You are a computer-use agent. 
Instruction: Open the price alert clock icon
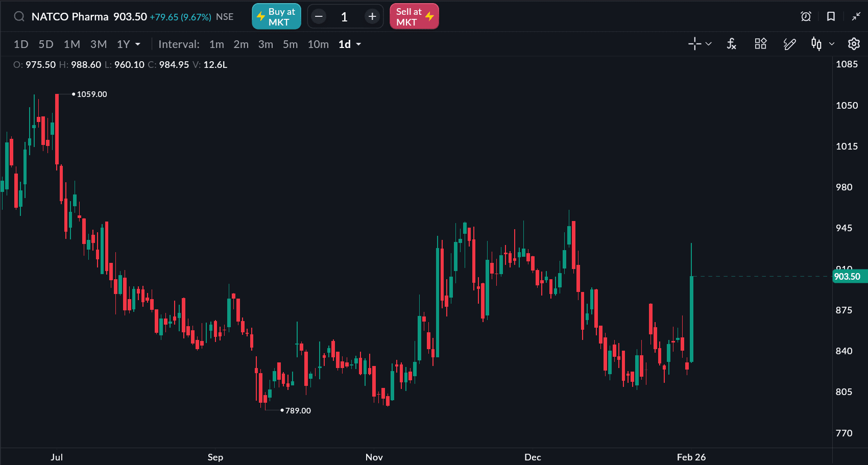[x=806, y=16]
